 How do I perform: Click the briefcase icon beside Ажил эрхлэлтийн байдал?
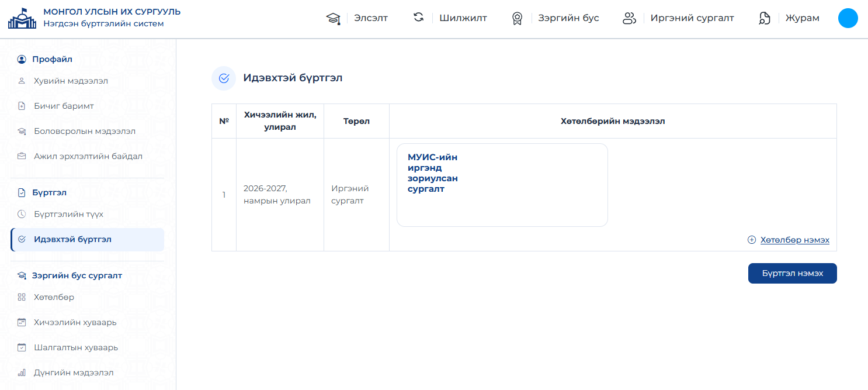pyautogui.click(x=22, y=157)
